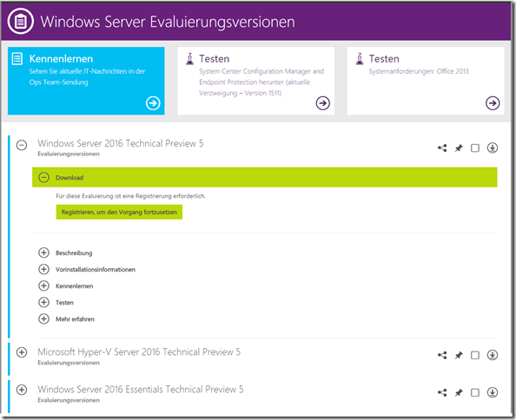Collapse Windows Server 2016 Technical Preview 5 section
516x420 pixels.
tap(22, 145)
